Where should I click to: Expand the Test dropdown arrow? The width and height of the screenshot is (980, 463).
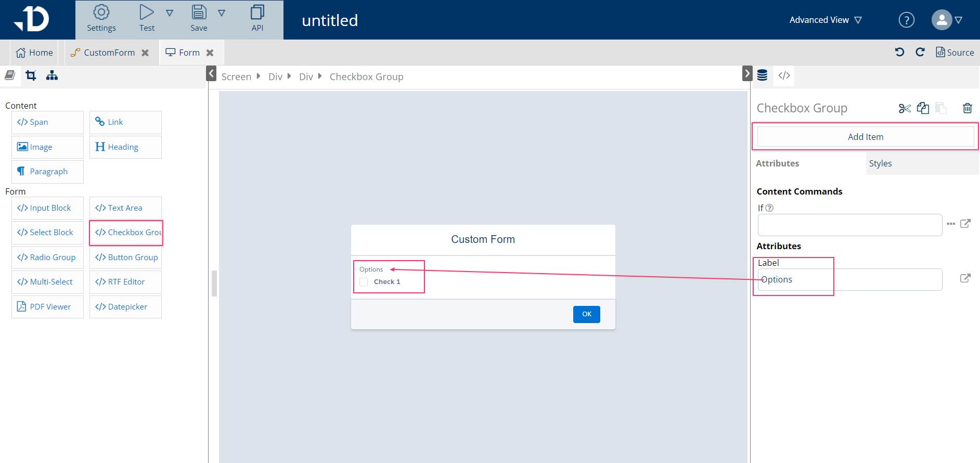click(170, 13)
